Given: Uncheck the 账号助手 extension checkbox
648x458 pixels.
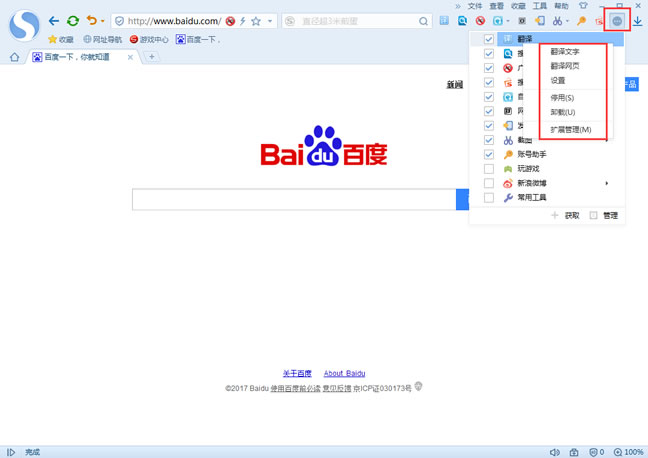Looking at the screenshot, I should (x=488, y=155).
